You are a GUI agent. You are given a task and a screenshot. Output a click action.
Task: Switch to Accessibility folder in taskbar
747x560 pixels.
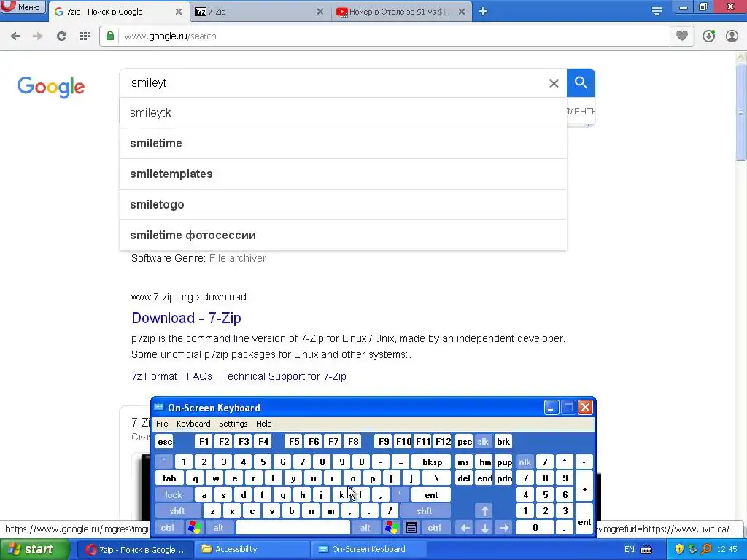[x=252, y=549]
